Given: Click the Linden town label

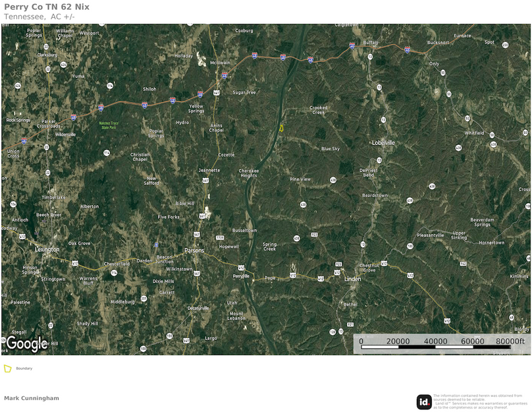Looking at the screenshot, I should [353, 280].
